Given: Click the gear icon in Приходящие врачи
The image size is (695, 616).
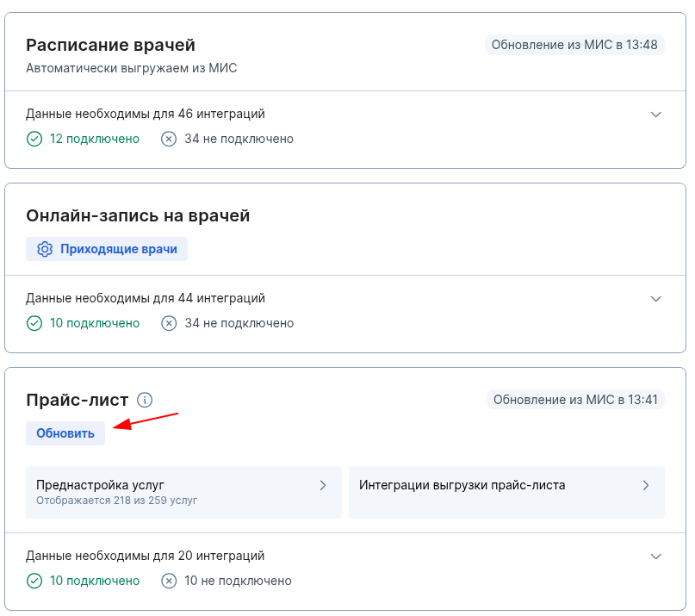Looking at the screenshot, I should click(45, 249).
